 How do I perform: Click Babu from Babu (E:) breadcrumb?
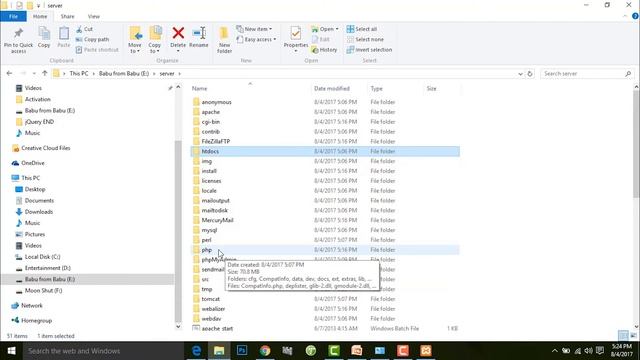pos(124,73)
